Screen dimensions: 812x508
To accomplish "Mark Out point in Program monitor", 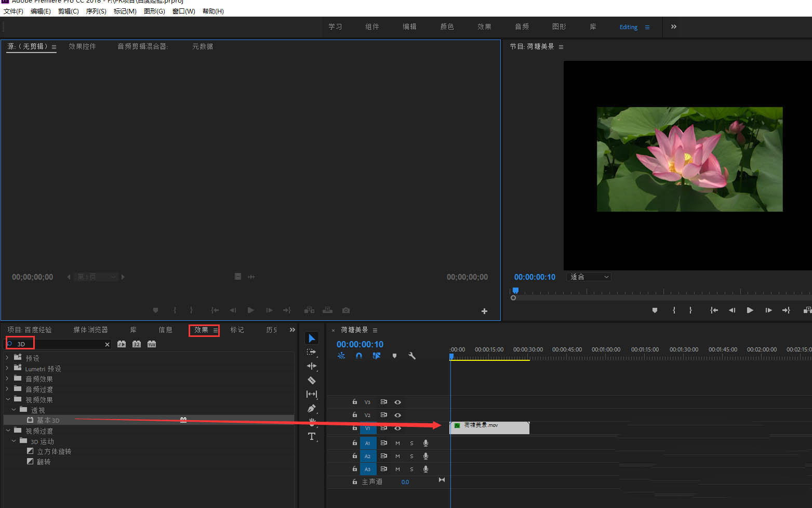I will click(690, 310).
